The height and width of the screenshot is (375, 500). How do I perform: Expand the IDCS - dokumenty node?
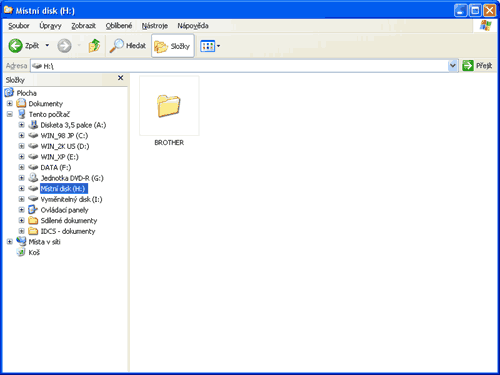pos(22,231)
